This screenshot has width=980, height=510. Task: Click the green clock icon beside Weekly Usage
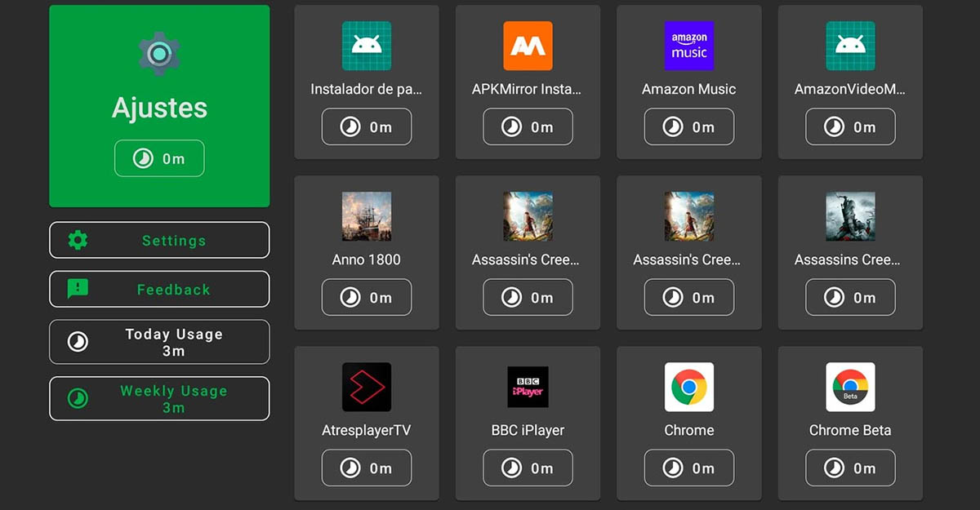(78, 398)
